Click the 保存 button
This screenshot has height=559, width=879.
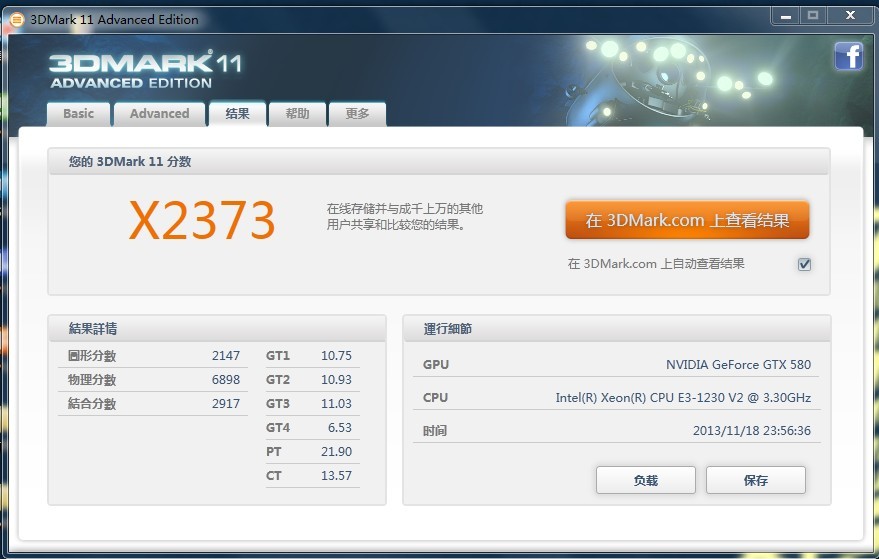pos(756,480)
